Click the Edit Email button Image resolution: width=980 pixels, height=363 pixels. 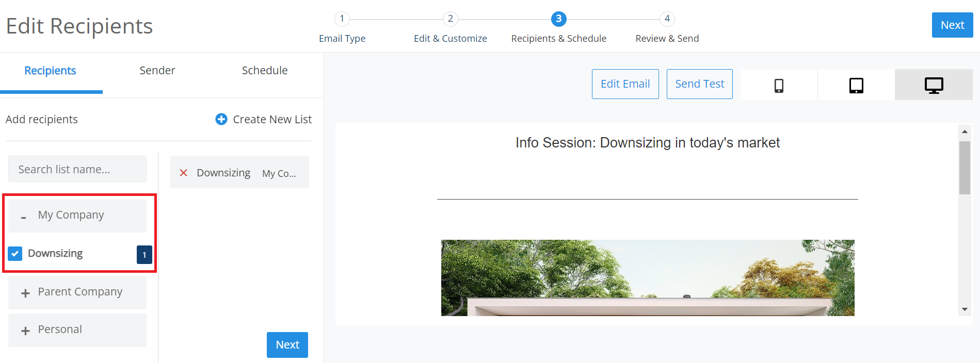625,84
